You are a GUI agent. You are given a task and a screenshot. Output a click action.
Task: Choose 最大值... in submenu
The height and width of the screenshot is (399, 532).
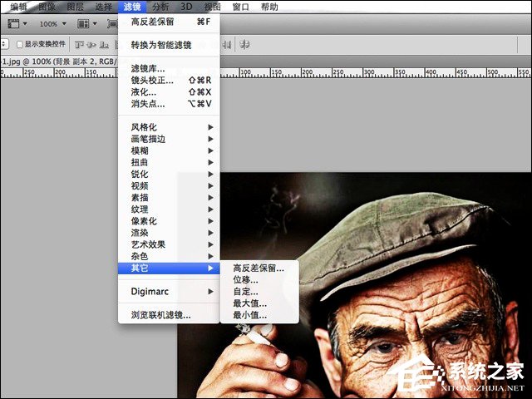click(259, 303)
